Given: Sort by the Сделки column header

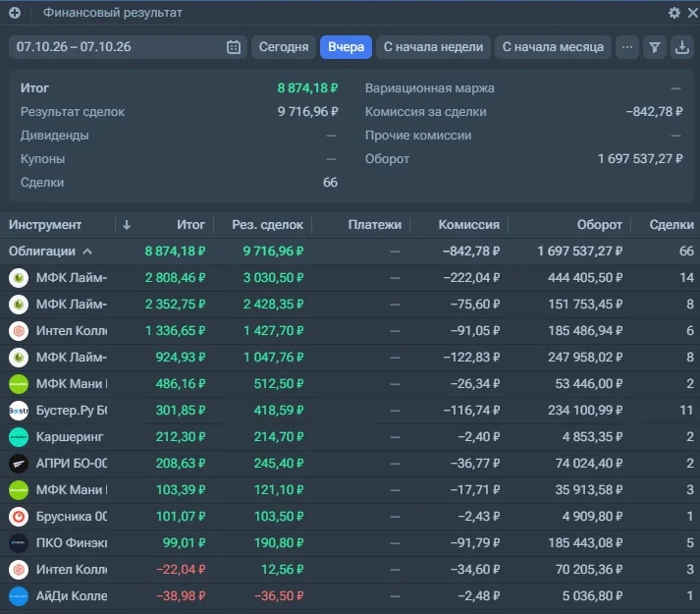Looking at the screenshot, I should coord(672,225).
